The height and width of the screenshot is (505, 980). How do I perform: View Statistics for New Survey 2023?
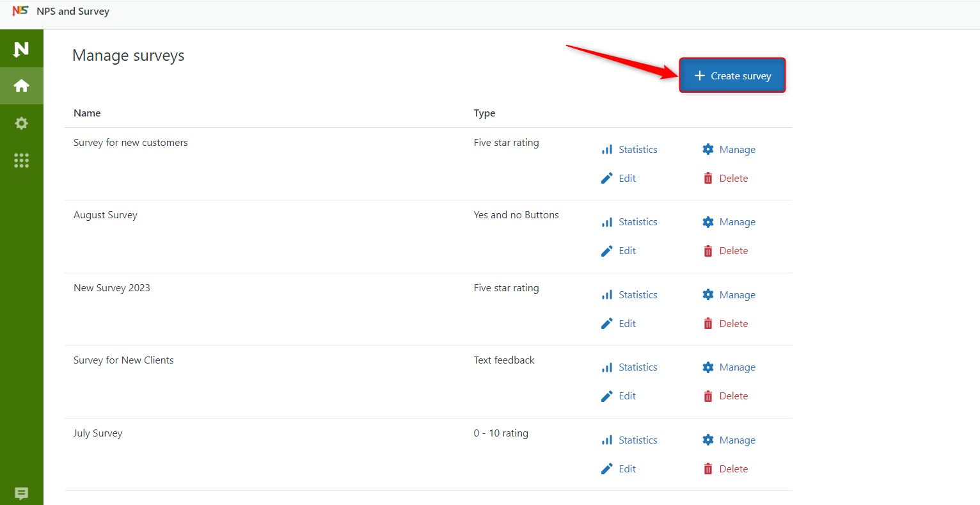tap(638, 294)
